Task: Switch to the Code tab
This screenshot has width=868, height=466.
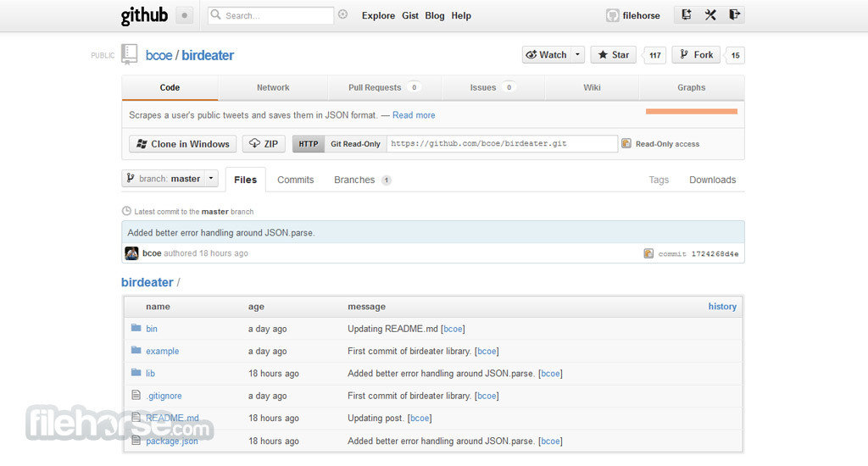Action: [x=170, y=87]
